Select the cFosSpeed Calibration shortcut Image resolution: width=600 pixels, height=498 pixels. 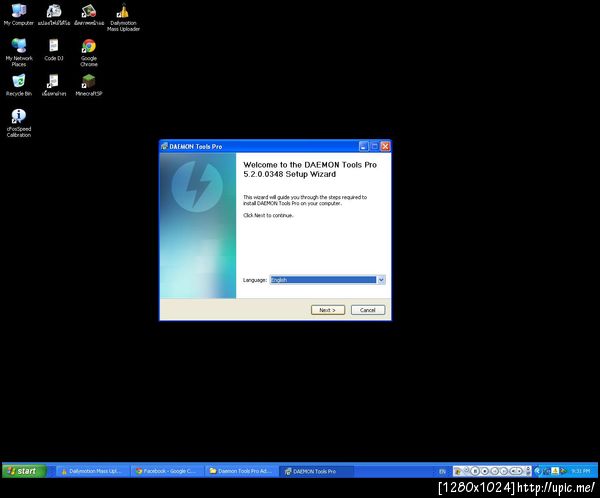click(19, 123)
